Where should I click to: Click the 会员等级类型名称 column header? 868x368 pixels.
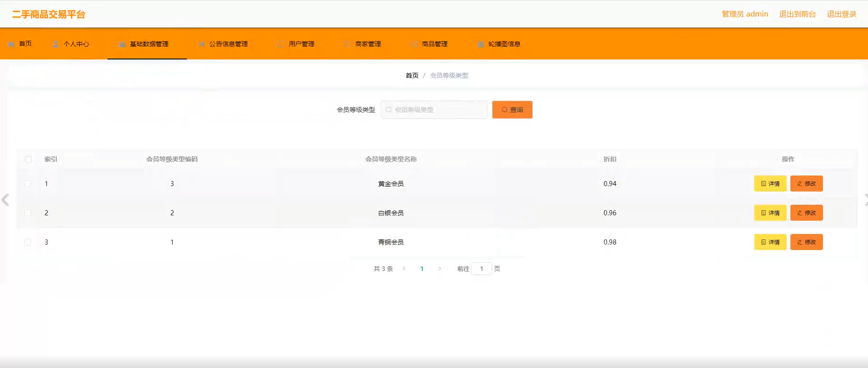click(391, 159)
